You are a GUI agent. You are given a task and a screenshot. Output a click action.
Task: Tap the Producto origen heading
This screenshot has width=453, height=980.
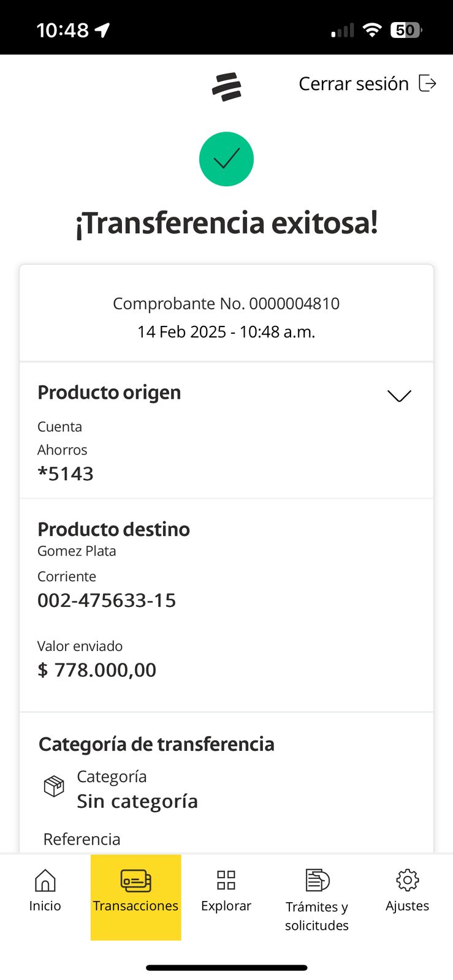tap(109, 393)
